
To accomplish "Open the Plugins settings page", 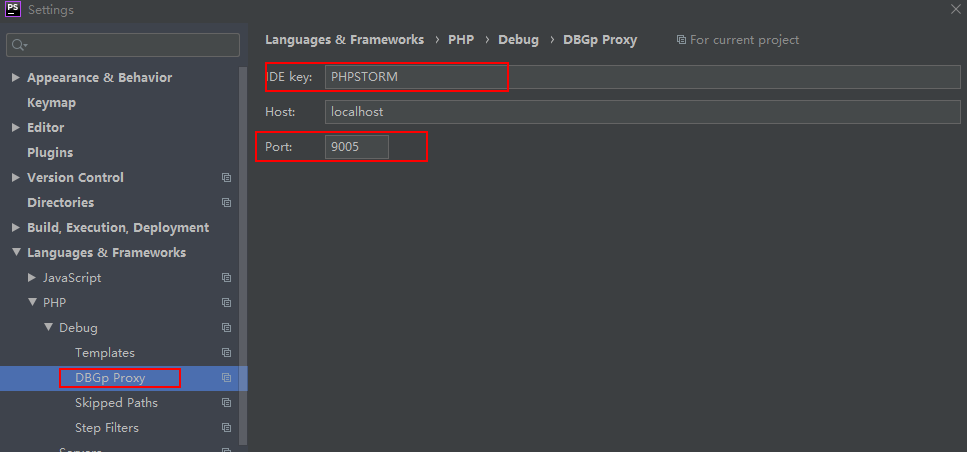I will 50,152.
